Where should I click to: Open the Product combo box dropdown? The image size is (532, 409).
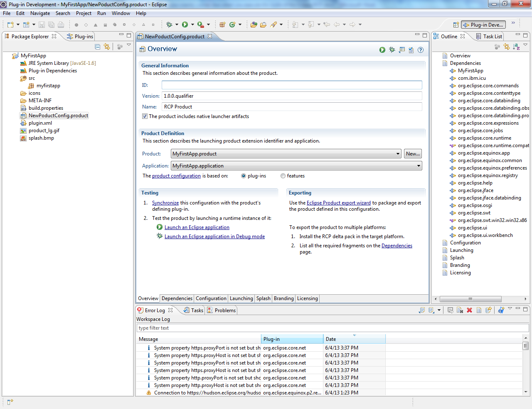(x=397, y=153)
